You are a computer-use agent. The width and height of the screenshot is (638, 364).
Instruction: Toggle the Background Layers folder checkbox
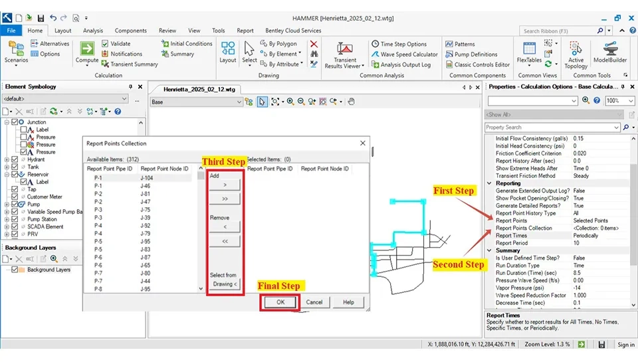15,270
